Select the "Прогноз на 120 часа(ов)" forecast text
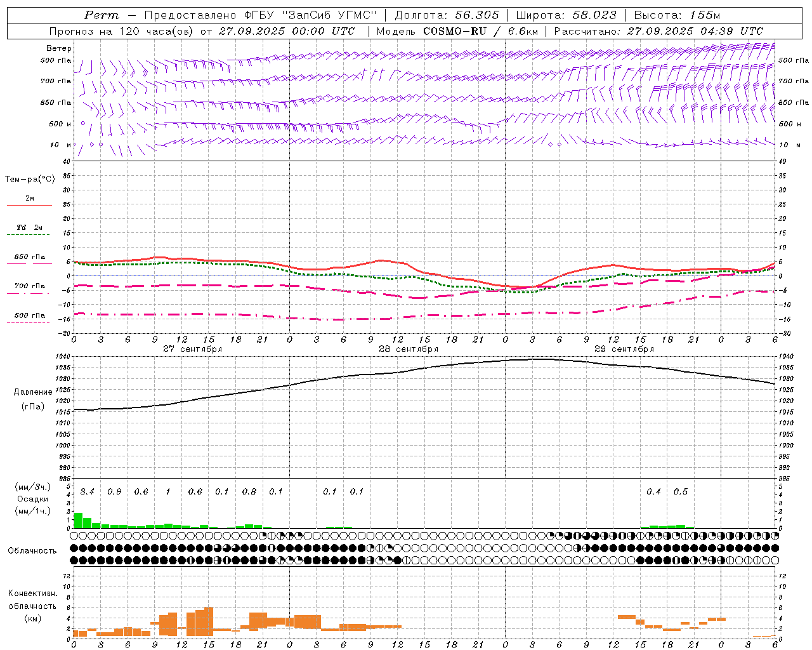812x650 pixels. pyautogui.click(x=122, y=31)
